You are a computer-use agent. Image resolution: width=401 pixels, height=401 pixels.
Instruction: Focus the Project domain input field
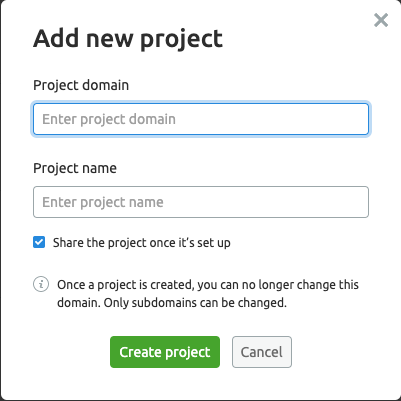click(201, 119)
